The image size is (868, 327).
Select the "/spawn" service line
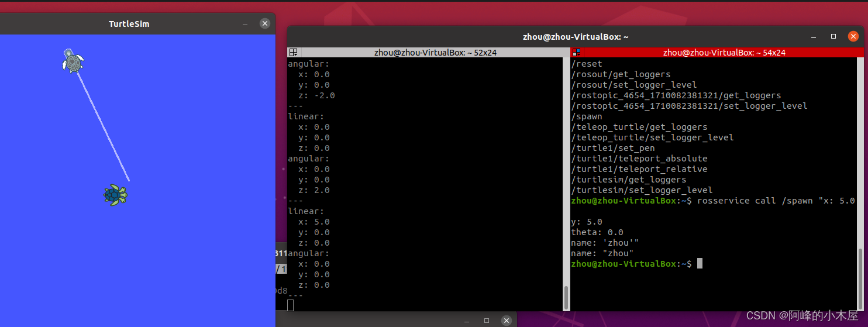pos(587,116)
